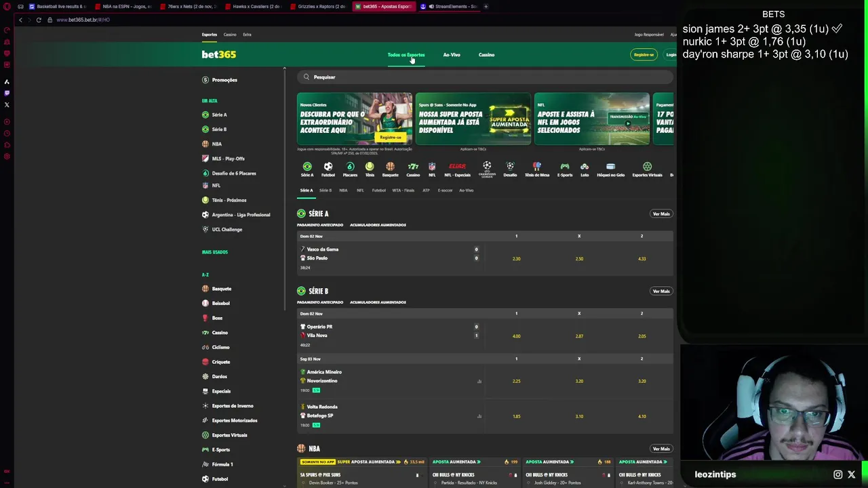Open the Placares icon
The height and width of the screenshot is (488, 868).
(350, 166)
